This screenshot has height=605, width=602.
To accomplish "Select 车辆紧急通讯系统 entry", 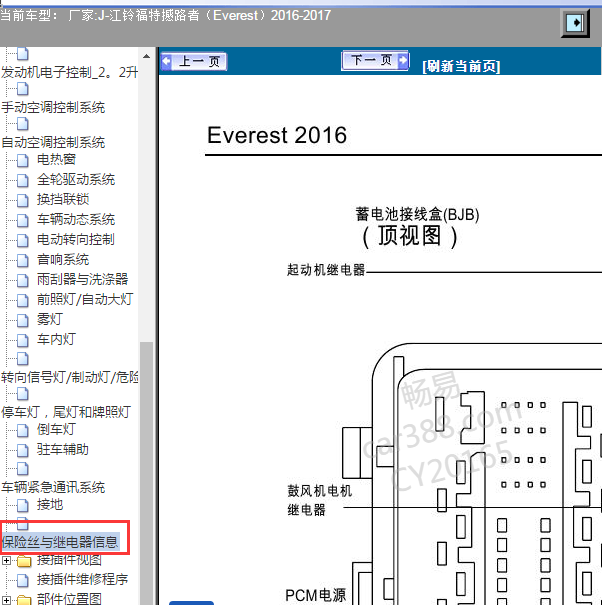I will 53,487.
